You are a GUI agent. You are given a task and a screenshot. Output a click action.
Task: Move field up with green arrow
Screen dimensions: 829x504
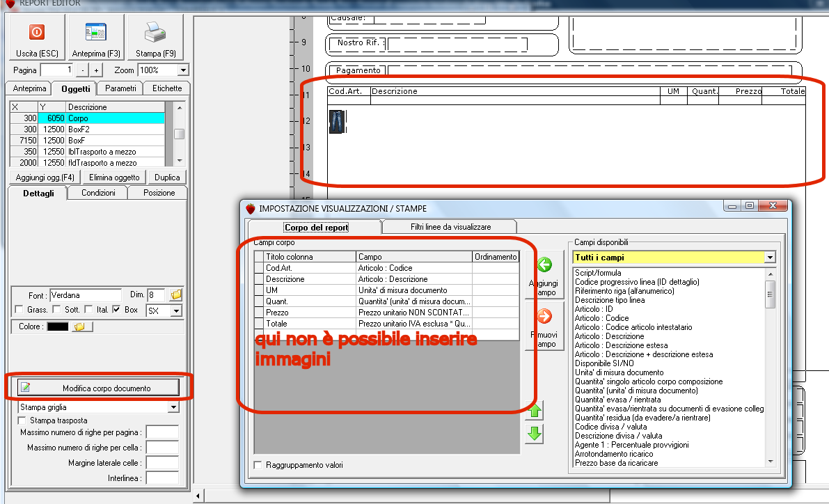point(535,410)
